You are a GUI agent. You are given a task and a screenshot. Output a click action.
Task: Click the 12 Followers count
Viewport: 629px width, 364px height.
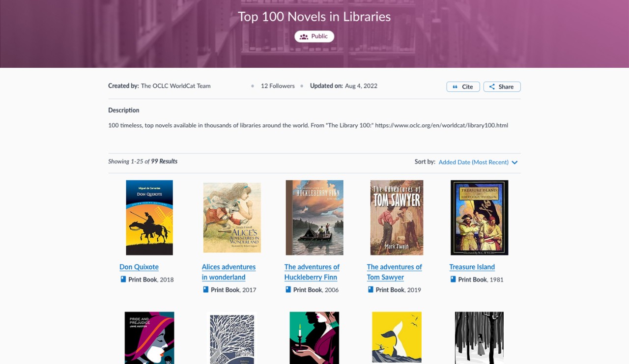[277, 85]
